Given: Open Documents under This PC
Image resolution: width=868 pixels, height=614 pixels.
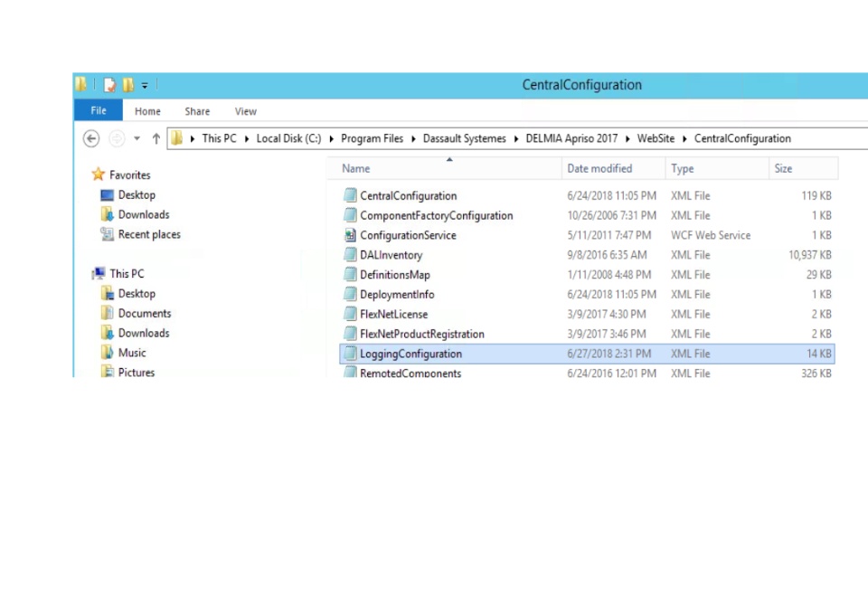Looking at the screenshot, I should pos(145,314).
